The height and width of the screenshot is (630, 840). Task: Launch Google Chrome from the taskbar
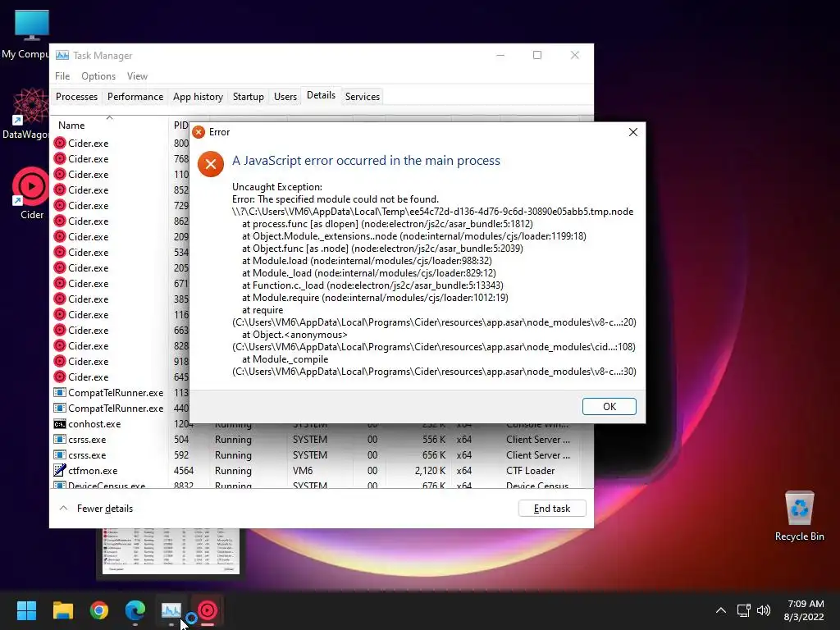click(99, 610)
